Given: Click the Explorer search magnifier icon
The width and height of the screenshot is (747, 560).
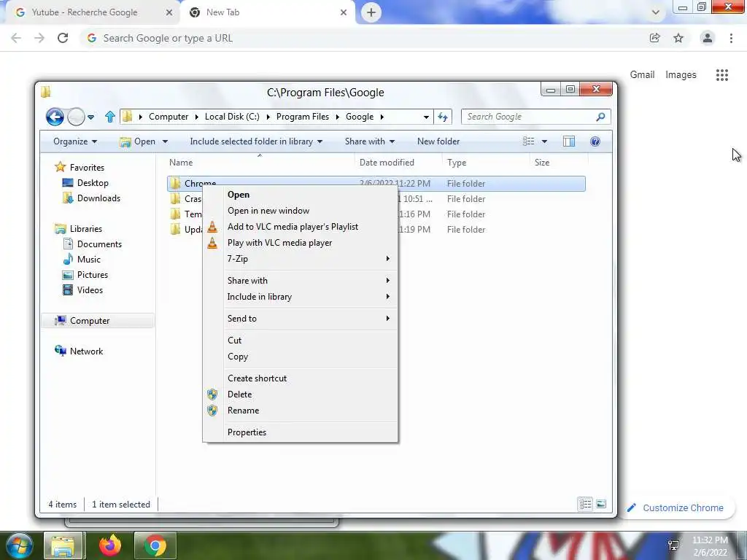Looking at the screenshot, I should point(601,117).
